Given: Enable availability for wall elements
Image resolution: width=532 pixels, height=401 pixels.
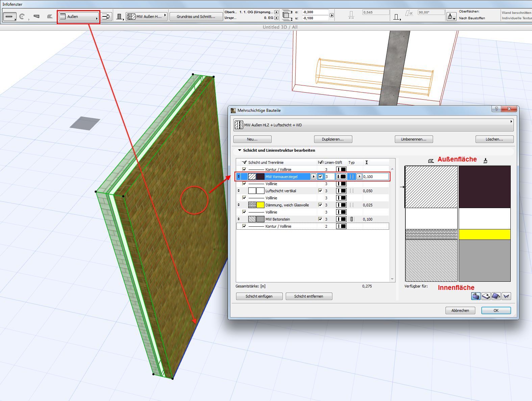Looking at the screenshot, I should click(x=476, y=296).
